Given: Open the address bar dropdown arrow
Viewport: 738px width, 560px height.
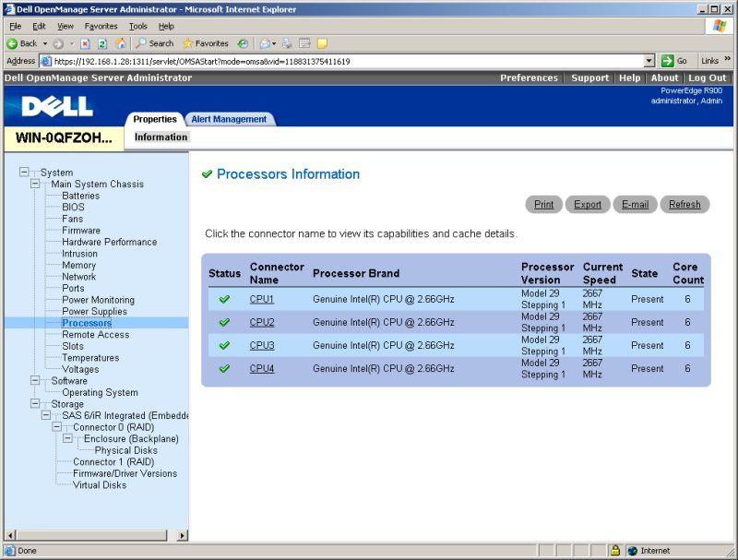Looking at the screenshot, I should point(649,61).
